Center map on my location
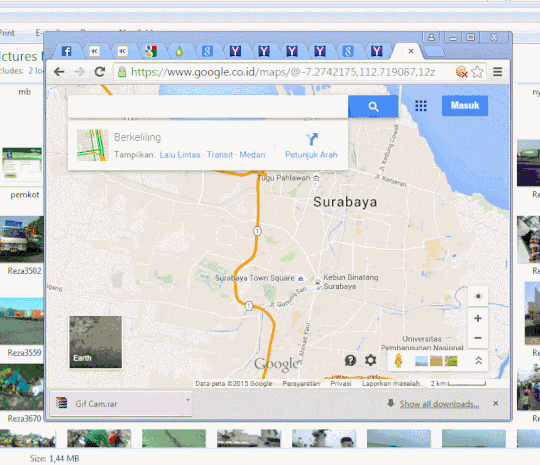 click(x=478, y=296)
